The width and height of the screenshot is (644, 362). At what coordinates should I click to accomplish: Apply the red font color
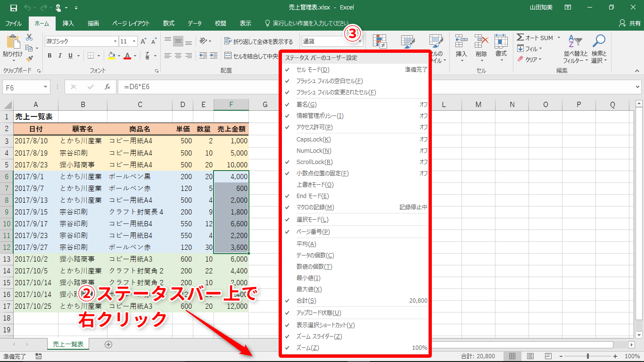[x=127, y=56]
